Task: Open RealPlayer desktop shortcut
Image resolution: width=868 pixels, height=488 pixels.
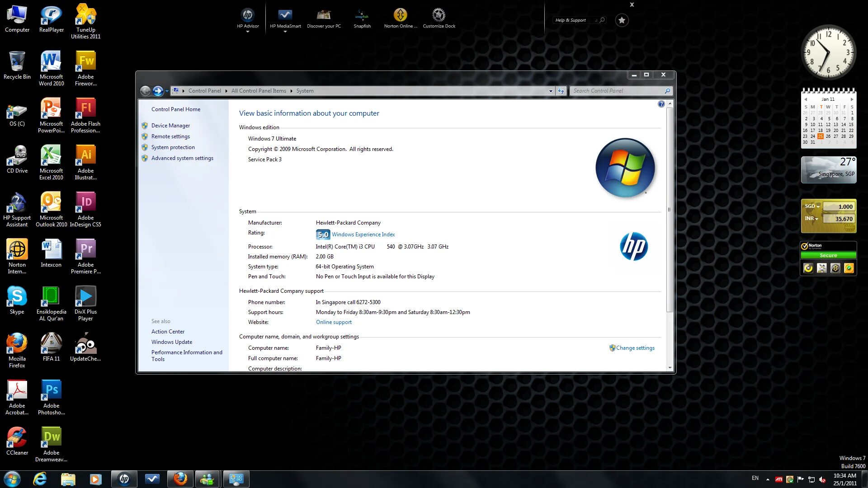Action: click(51, 19)
